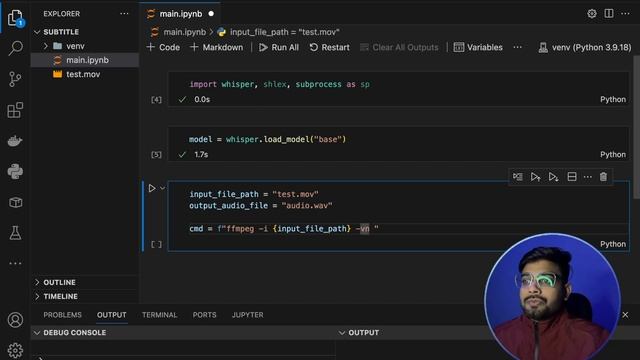This screenshot has width=640, height=360.
Task: Click the 0.0s execution status of cell 4
Action: tap(202, 100)
